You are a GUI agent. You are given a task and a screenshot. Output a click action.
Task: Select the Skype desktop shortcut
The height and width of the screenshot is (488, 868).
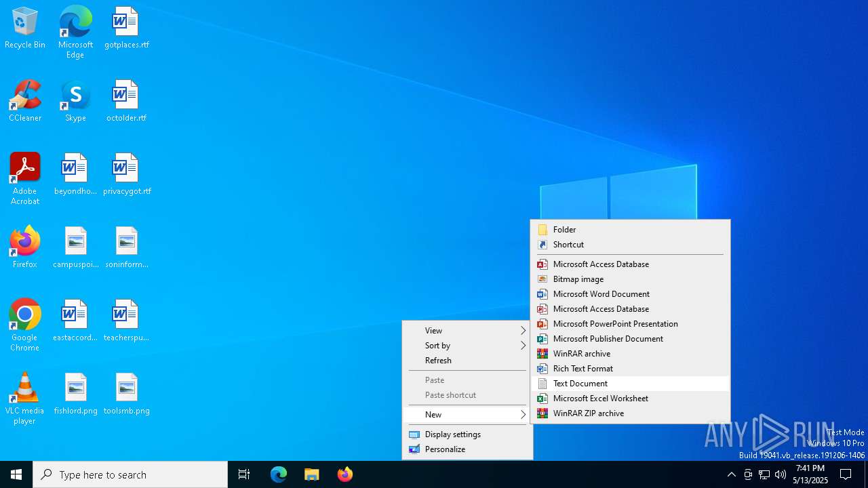(x=75, y=102)
